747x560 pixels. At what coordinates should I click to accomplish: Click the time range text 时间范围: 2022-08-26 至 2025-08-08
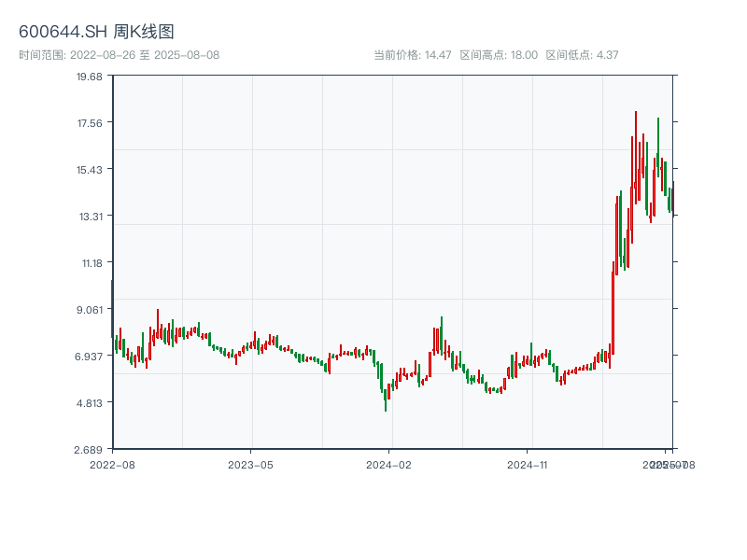[x=120, y=55]
